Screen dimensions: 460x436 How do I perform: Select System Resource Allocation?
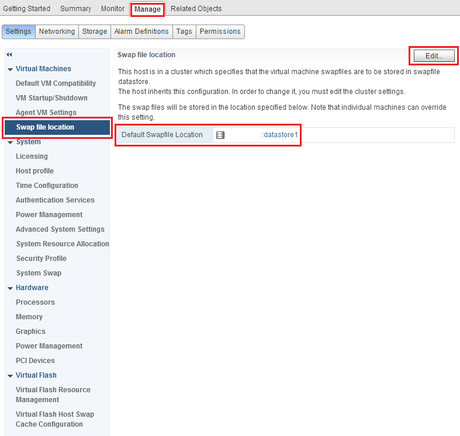(x=63, y=244)
